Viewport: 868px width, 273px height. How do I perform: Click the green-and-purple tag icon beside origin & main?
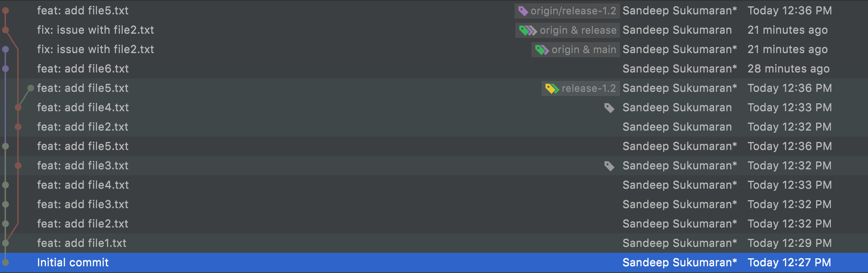coord(541,49)
